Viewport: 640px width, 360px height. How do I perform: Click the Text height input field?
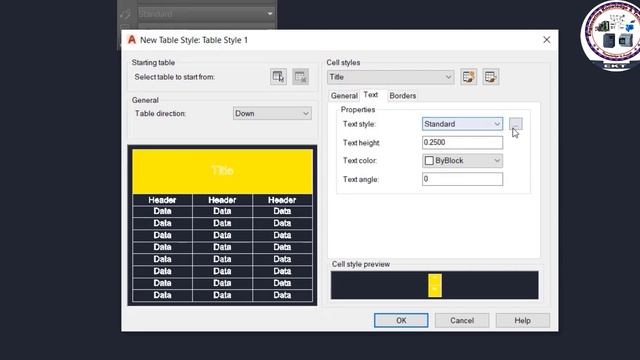pos(462,142)
